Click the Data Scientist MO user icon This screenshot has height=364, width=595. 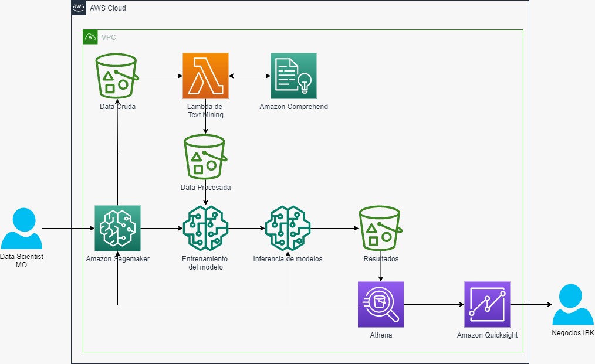coord(22,228)
